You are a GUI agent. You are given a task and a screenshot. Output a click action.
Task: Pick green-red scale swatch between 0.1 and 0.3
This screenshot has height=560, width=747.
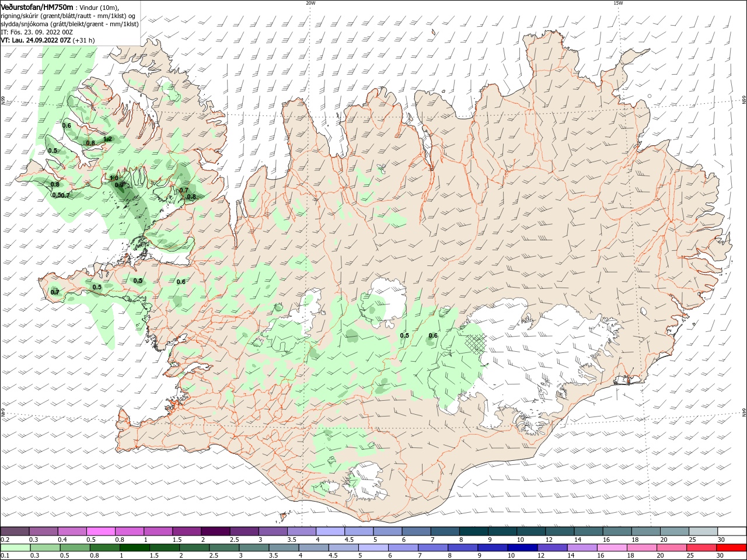tap(15, 548)
